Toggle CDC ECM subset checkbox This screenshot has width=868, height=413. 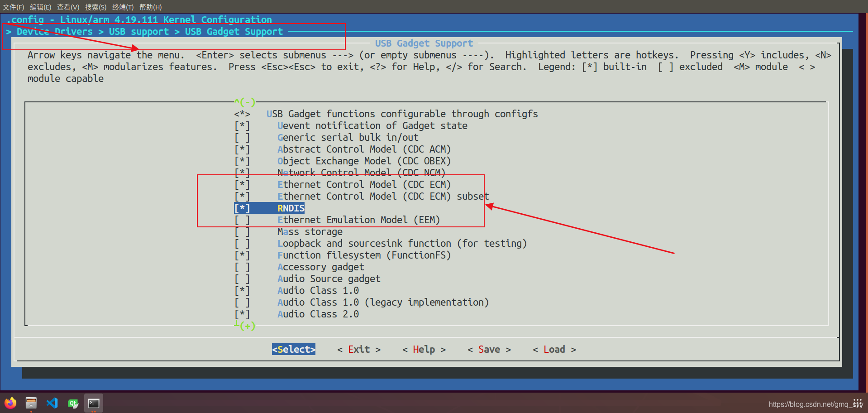coord(242,196)
